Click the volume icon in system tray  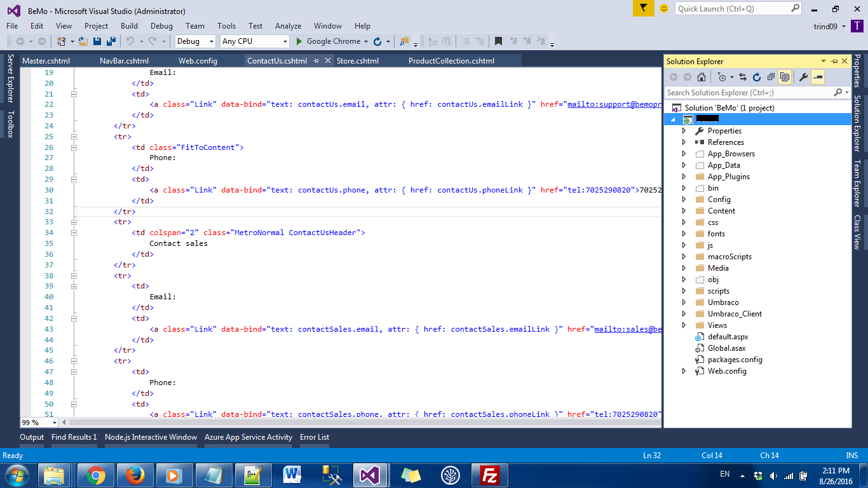[x=773, y=475]
